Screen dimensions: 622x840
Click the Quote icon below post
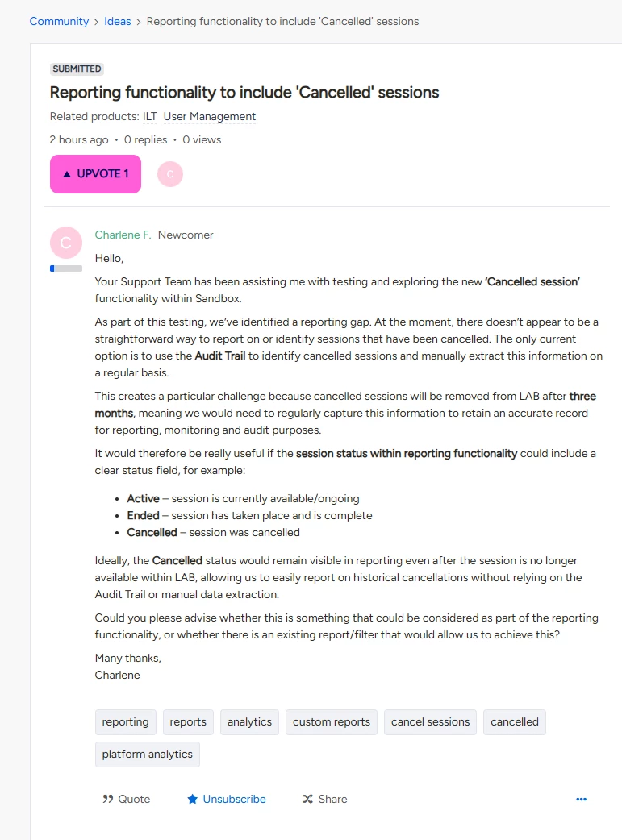pyautogui.click(x=108, y=799)
